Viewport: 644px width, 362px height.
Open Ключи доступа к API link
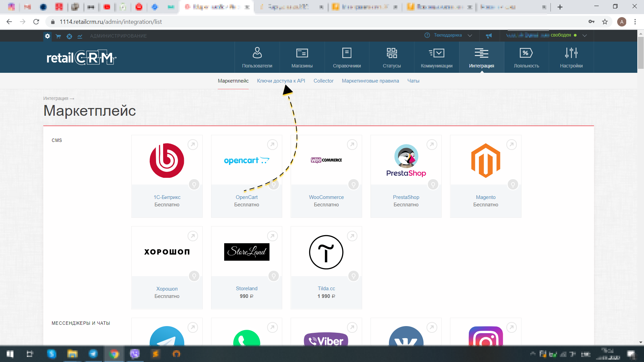pyautogui.click(x=281, y=81)
